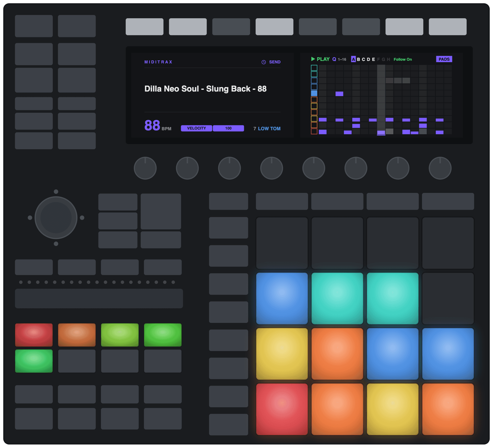The width and height of the screenshot is (493, 448).
Task: Open the 1–16 step range selector
Action: click(x=342, y=59)
